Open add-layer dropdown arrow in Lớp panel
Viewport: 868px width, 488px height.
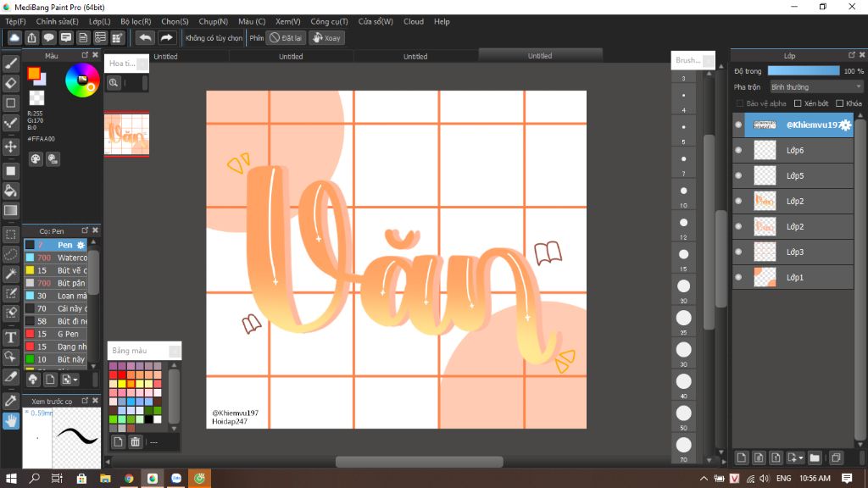[x=801, y=458]
